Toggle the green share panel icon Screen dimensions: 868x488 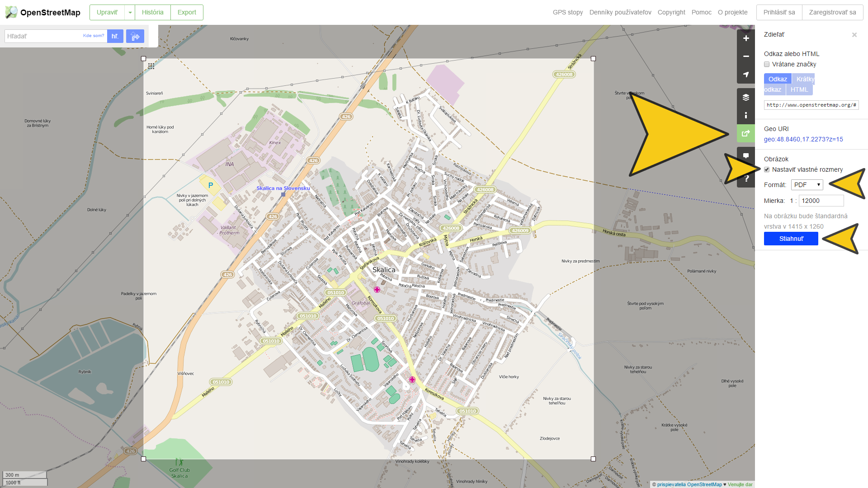pos(746,133)
